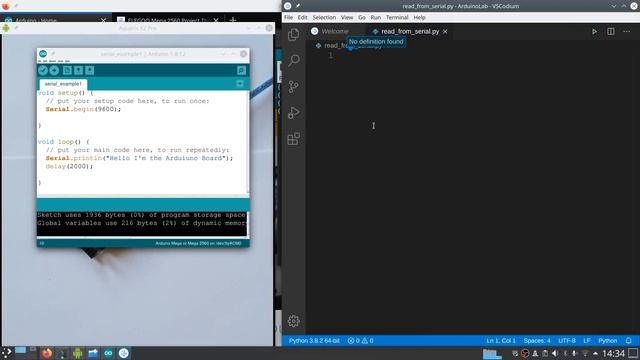Screen dimensions: 640x360
Task: Click the Serial.begin(9600); code line
Action: (83, 109)
